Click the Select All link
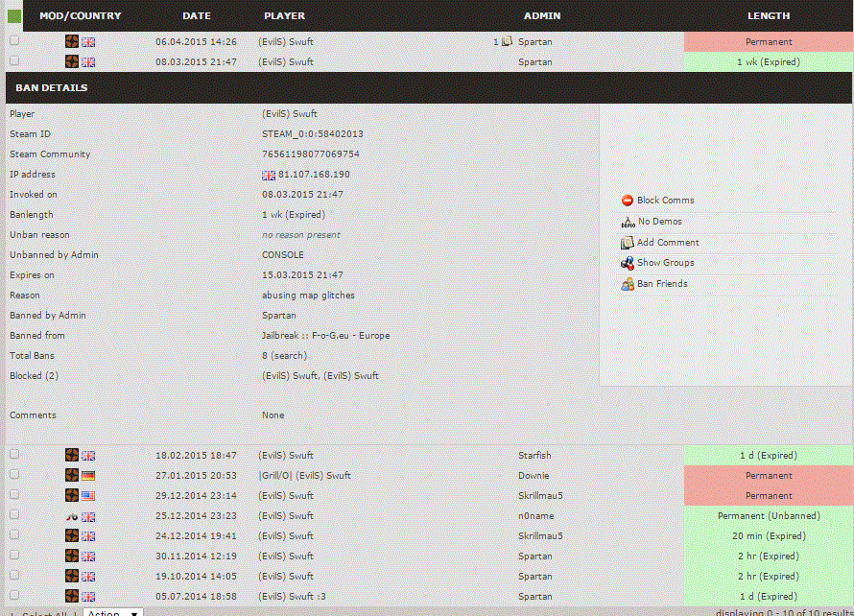The width and height of the screenshot is (854, 616). point(44,613)
